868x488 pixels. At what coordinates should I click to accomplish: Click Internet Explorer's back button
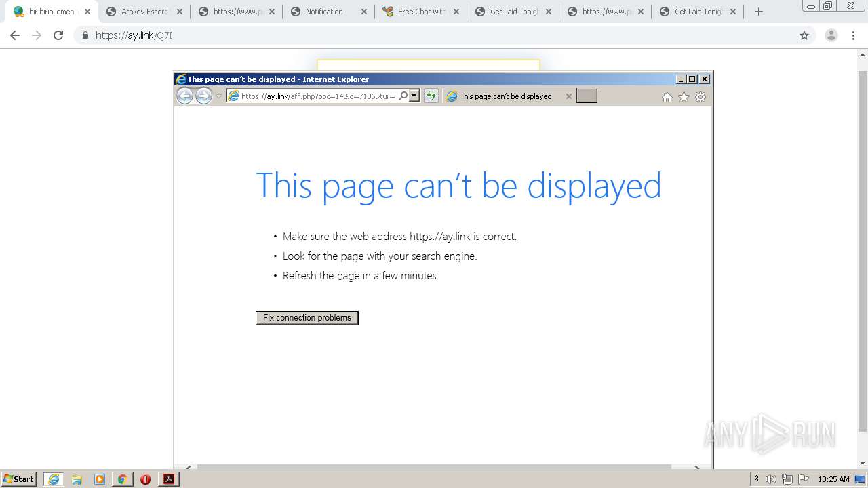pos(184,96)
